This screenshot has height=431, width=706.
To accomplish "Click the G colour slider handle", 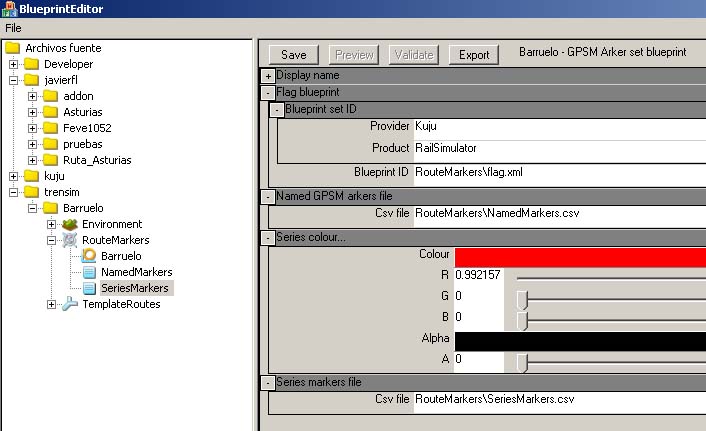I will point(521,298).
